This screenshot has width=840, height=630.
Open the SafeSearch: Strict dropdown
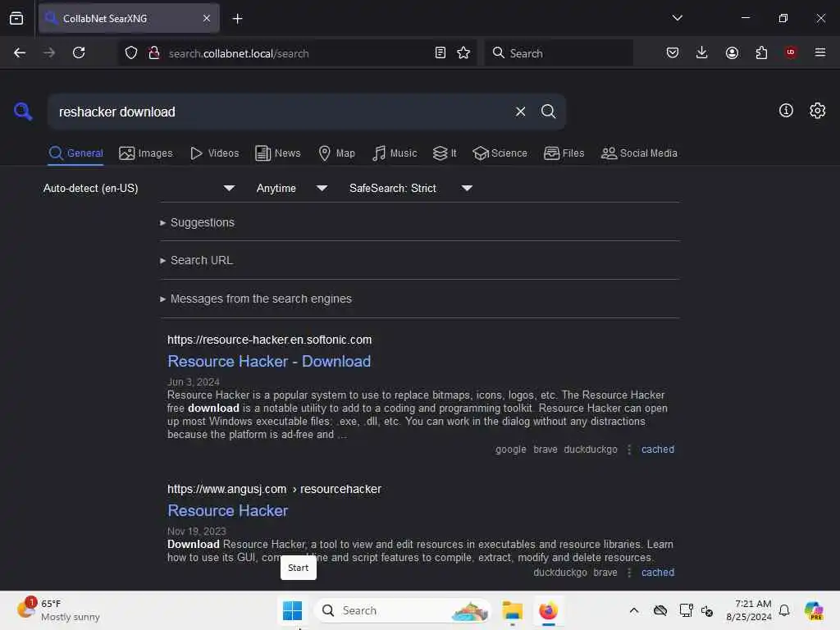410,188
